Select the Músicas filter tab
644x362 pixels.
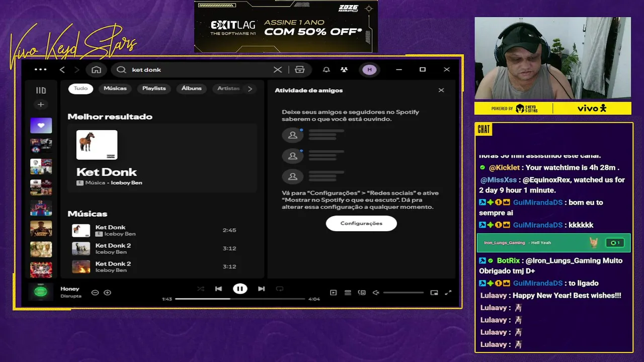click(115, 88)
